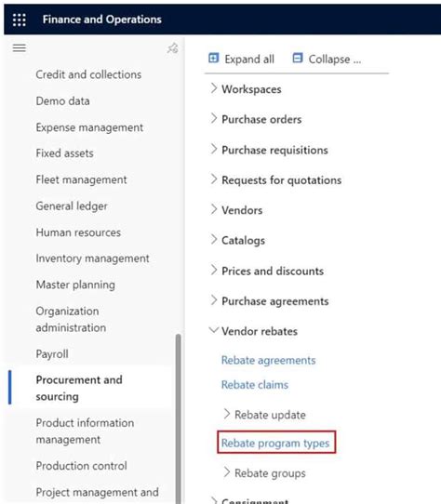Open the General ledger module
This screenshot has height=504, width=441.
click(x=72, y=206)
